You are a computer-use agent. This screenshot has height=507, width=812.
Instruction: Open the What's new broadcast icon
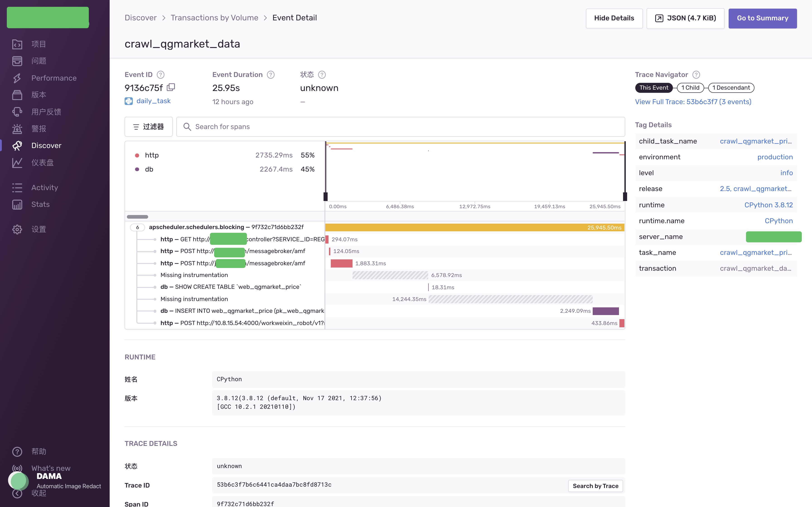click(x=17, y=468)
